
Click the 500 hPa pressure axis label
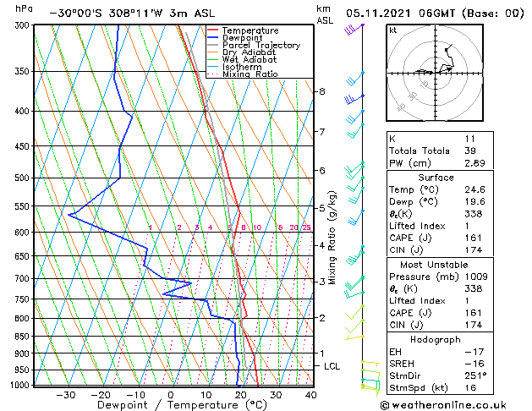[22, 178]
